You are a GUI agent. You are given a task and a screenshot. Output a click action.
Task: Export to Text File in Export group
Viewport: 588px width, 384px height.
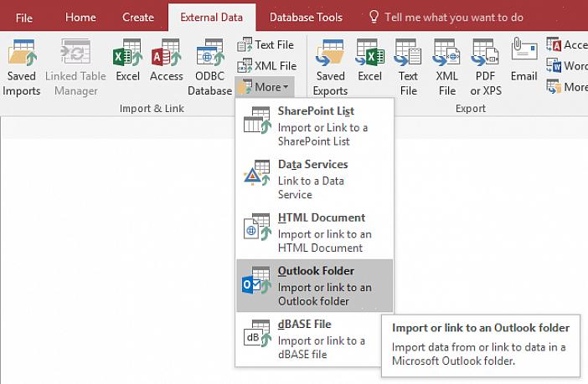408,67
